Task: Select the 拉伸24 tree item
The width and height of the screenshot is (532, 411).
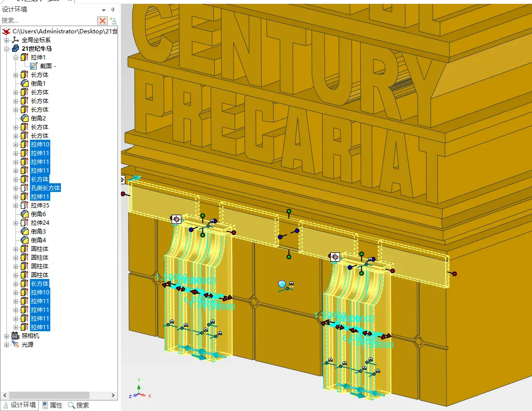Action: (40, 223)
